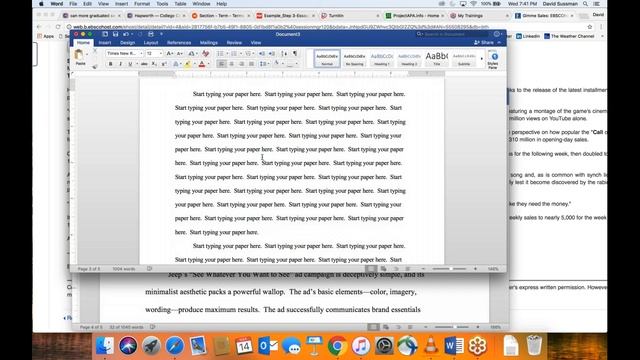Click the Undo arrow in Word's title bar
Viewport: 640px width, 360px height.
(x=126, y=34)
